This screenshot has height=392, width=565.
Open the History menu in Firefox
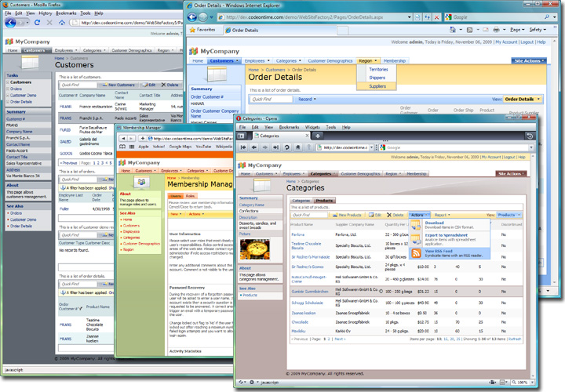[x=46, y=13]
